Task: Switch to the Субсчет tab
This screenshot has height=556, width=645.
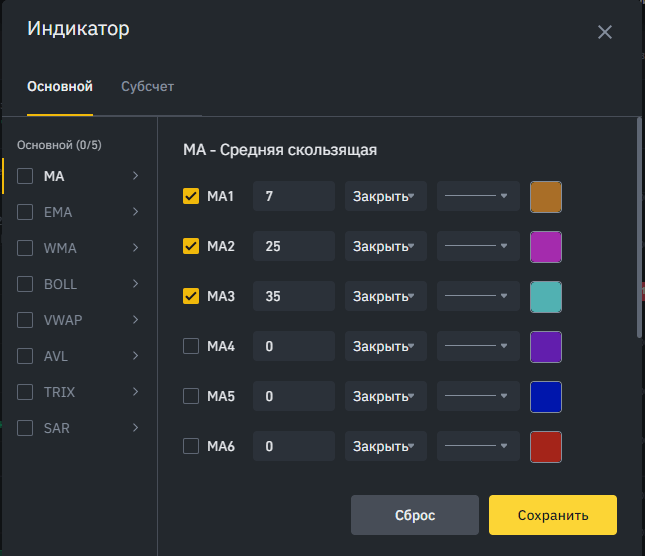Action: pyautogui.click(x=147, y=86)
